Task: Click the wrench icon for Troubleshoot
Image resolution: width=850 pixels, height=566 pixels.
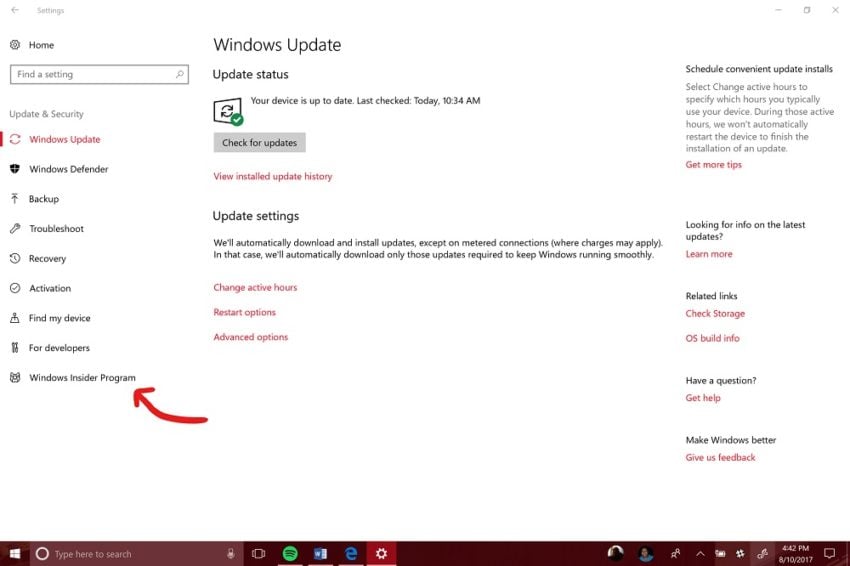Action: [15, 228]
